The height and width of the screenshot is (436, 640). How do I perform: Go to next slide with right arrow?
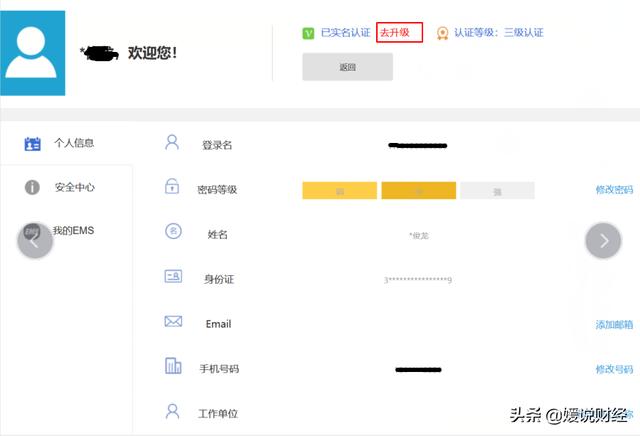pyautogui.click(x=603, y=240)
